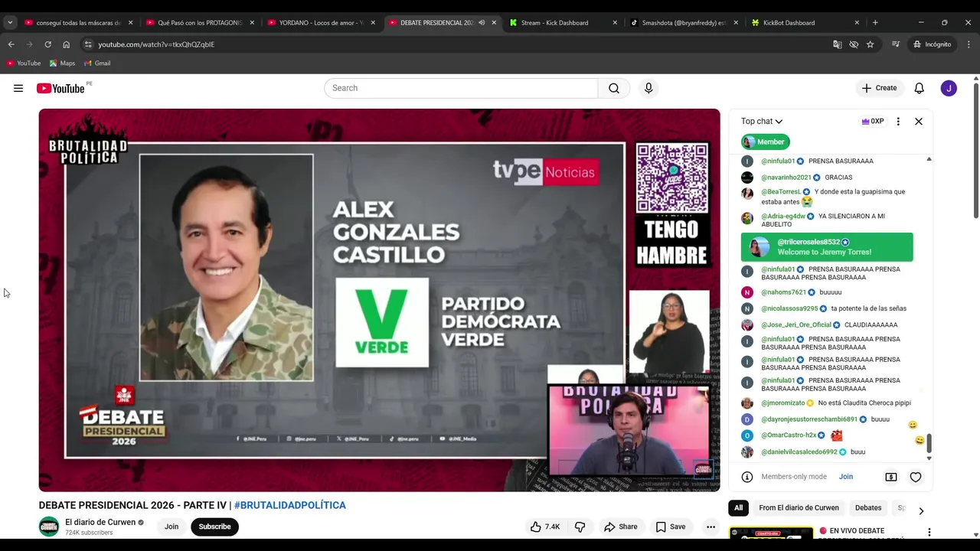Viewport: 980px width, 551px height.
Task: Expand the Top chat dropdown
Action: pos(762,121)
